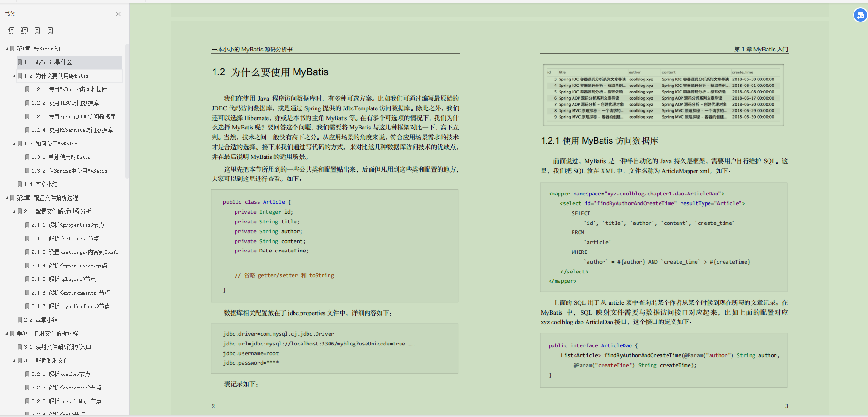Click the page heading 1.2.1 使用 MyBatis 访问数据库
Viewport: 868px width, 417px height.
[600, 141]
